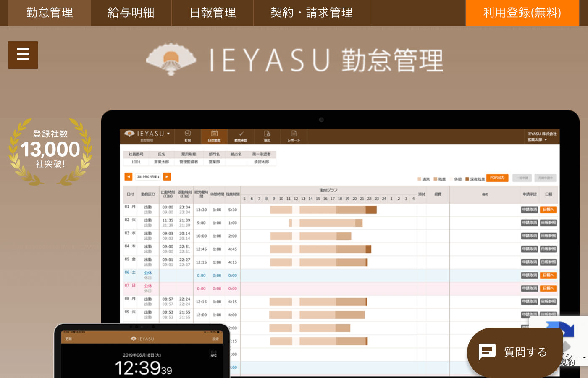Open the 日報管理 navigation tab

tap(213, 13)
